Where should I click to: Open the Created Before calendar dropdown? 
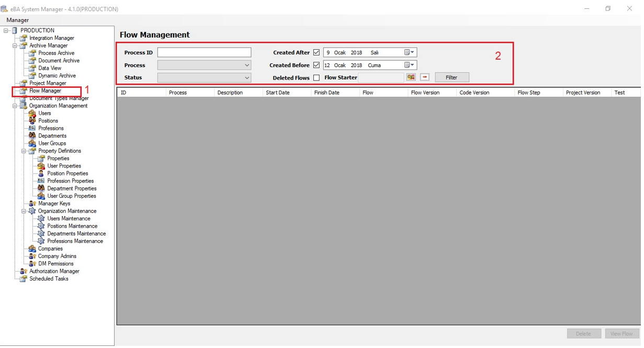(410, 65)
